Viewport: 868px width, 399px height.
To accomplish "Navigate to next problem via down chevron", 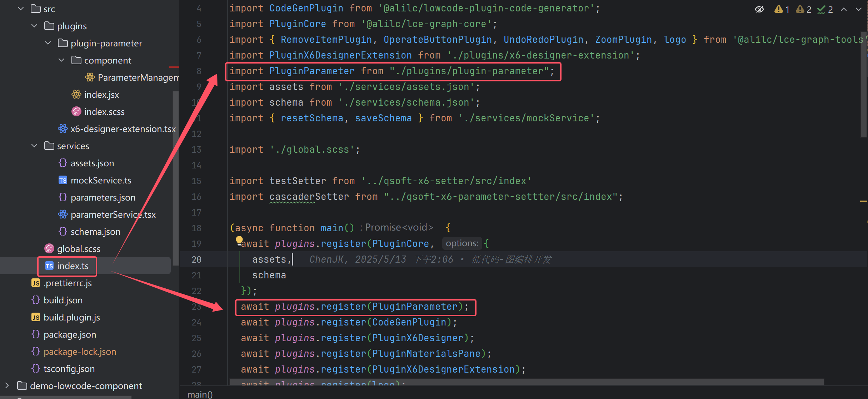I will coord(860,9).
